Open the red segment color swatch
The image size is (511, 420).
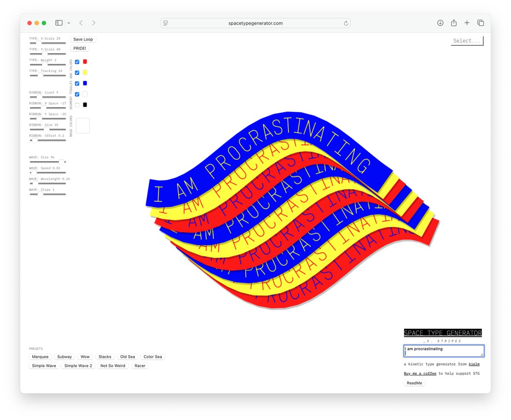coord(85,62)
